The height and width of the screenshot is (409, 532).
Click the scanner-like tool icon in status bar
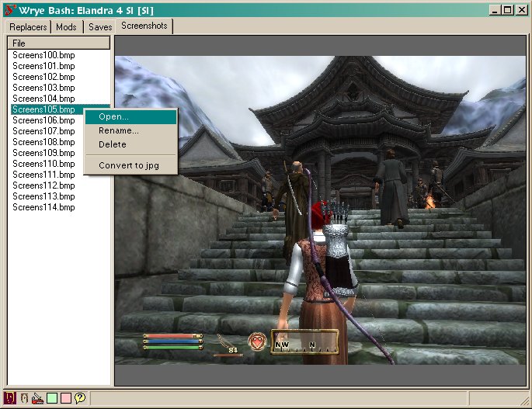[x=37, y=398]
